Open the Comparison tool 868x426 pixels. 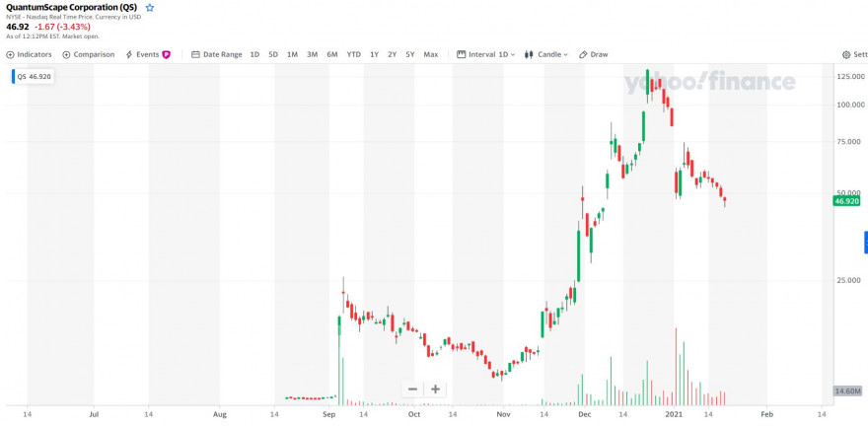[x=89, y=54]
